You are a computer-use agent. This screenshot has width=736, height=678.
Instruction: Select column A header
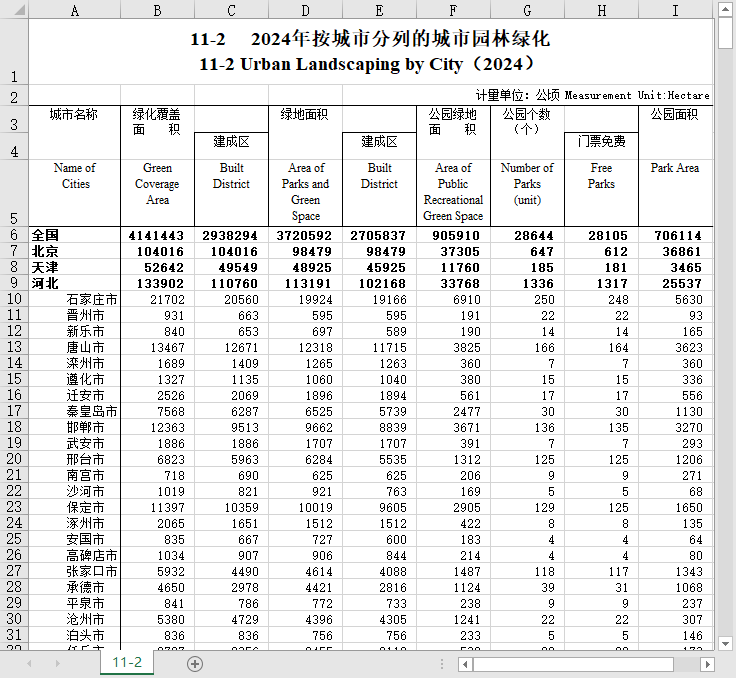coord(75,10)
